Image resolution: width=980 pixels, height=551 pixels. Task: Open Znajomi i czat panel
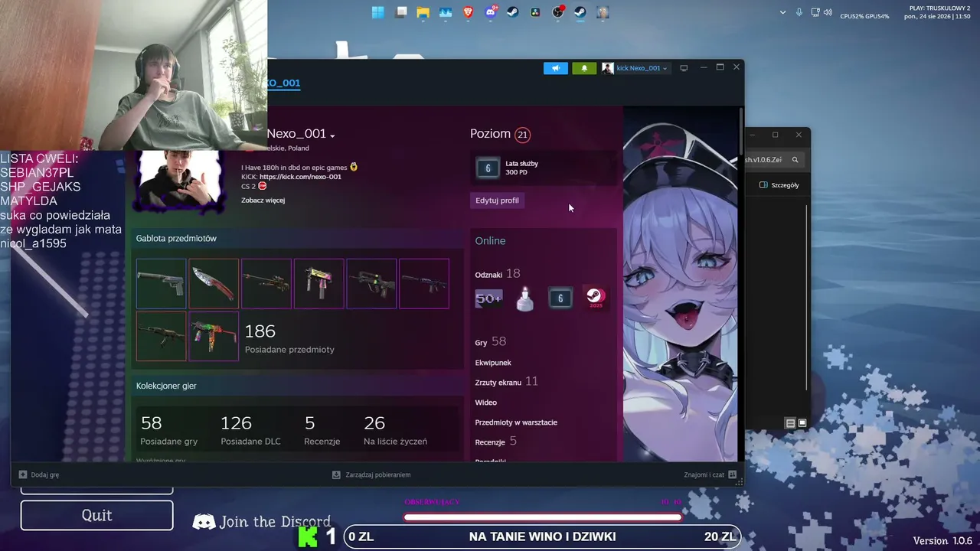tap(710, 474)
